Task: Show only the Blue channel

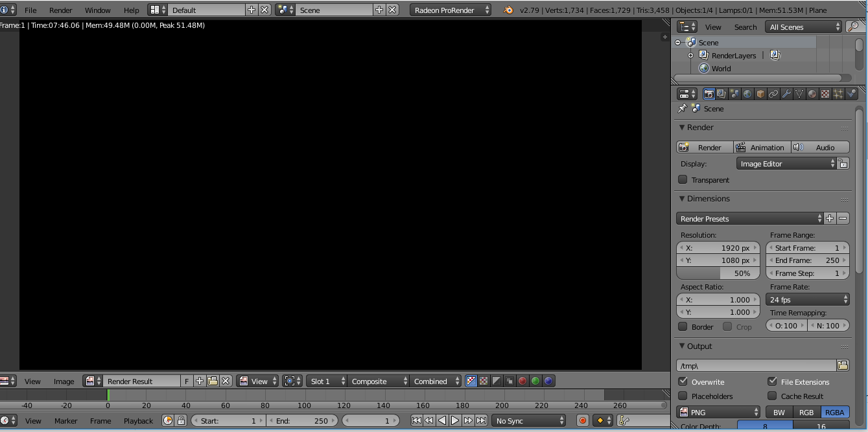Action: coord(548,381)
